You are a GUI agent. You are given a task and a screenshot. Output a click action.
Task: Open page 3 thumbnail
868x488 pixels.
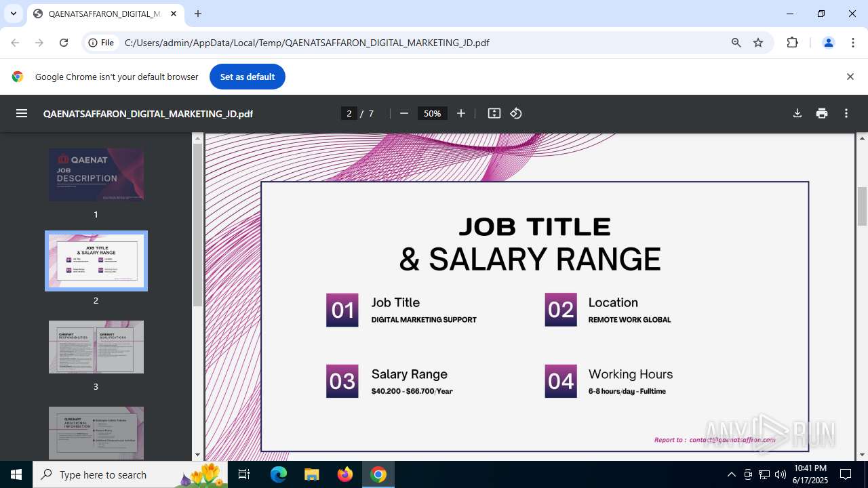click(x=96, y=347)
